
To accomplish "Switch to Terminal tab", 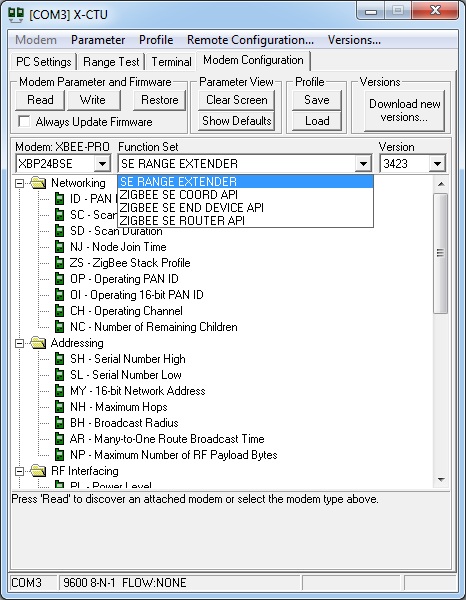I will (x=171, y=62).
